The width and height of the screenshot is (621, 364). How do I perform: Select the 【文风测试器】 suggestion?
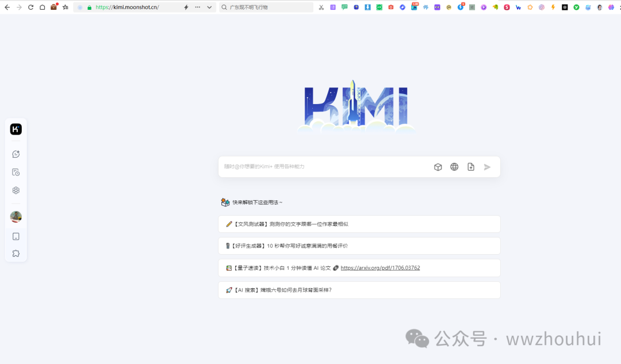point(359,224)
